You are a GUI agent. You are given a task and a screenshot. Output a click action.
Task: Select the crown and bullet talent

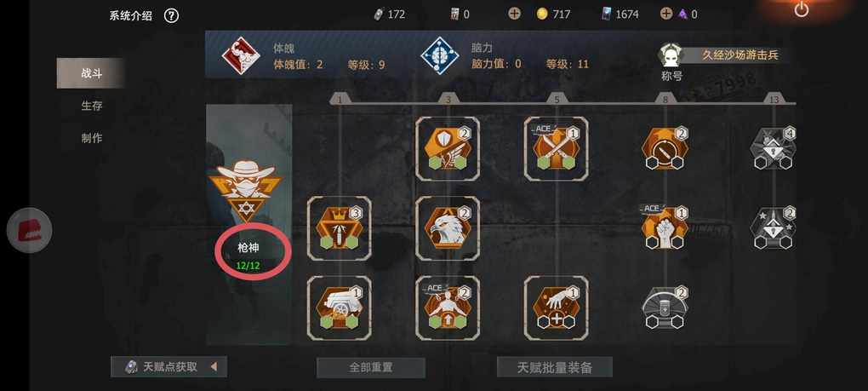[x=340, y=228]
